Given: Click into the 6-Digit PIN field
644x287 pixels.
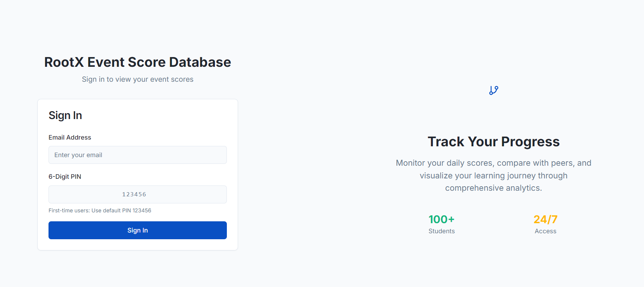Looking at the screenshot, I should (x=137, y=194).
